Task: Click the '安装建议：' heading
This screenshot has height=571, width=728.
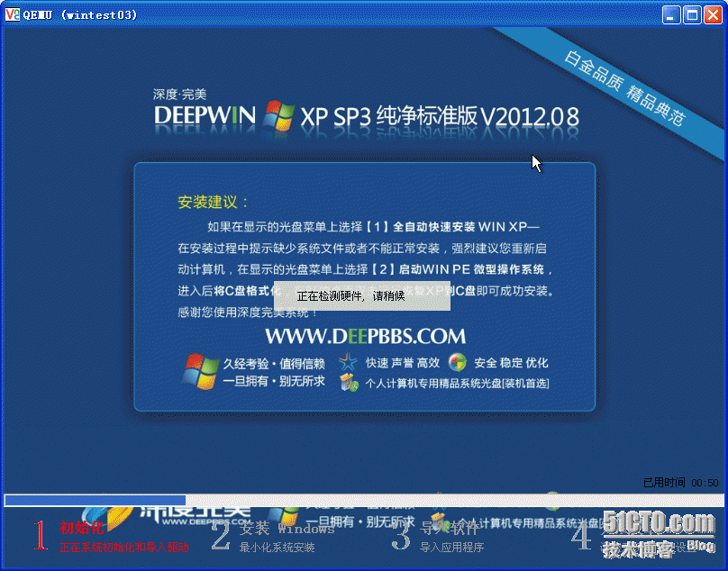Action: pos(214,202)
